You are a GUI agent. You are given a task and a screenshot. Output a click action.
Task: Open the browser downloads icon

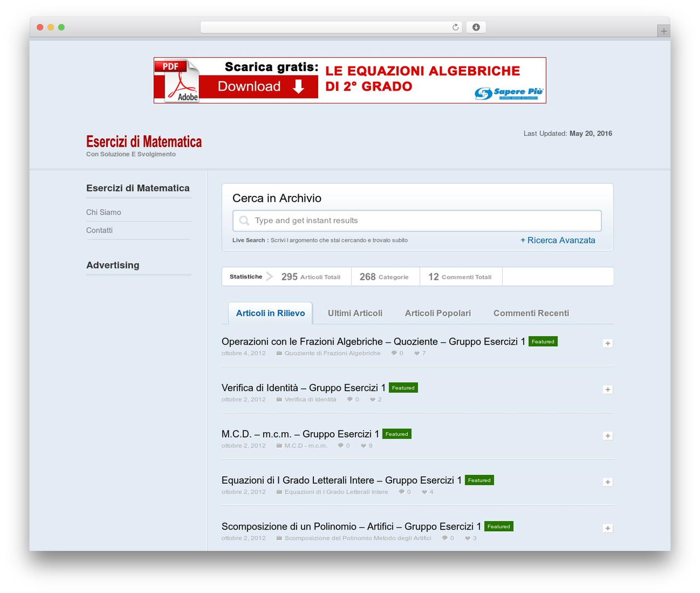click(476, 27)
